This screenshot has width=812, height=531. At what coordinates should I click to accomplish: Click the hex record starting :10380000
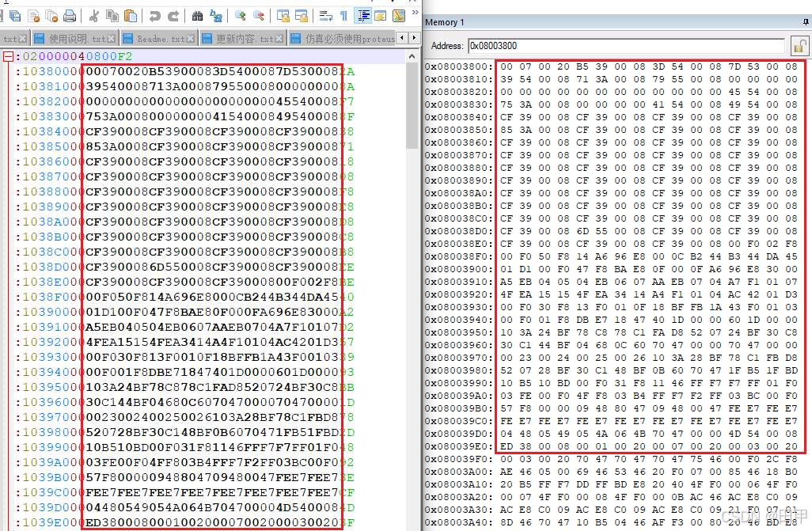click(184, 71)
